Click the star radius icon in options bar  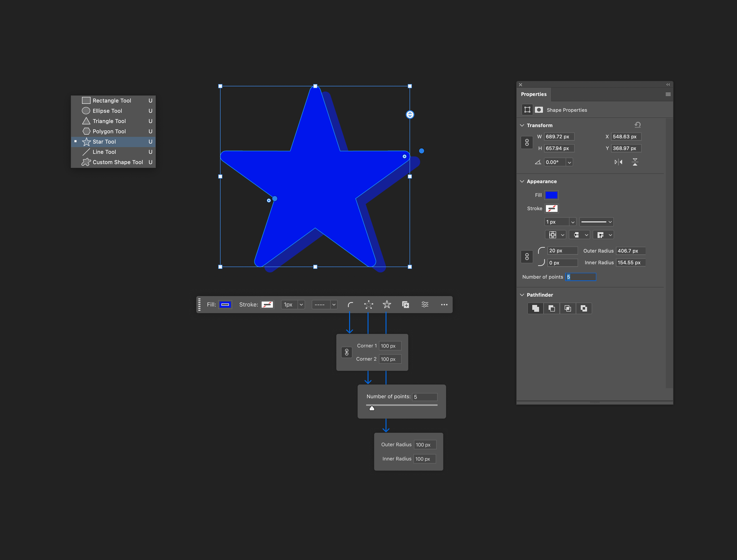(387, 304)
